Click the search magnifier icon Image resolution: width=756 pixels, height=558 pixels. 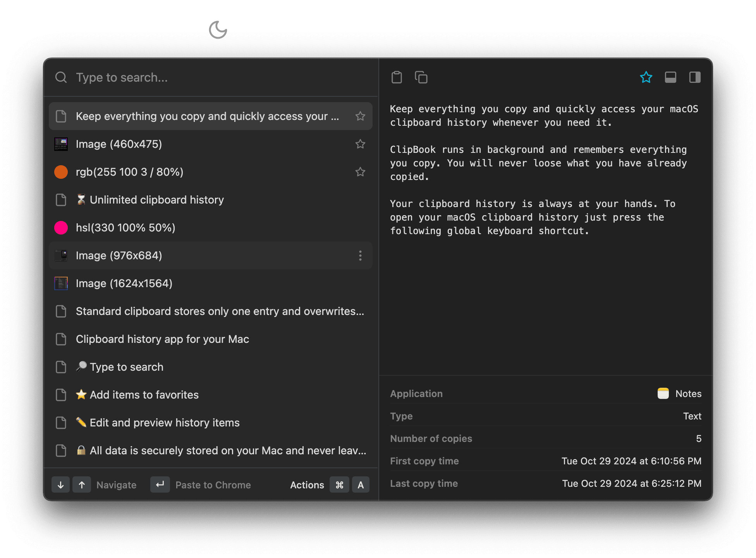(61, 77)
